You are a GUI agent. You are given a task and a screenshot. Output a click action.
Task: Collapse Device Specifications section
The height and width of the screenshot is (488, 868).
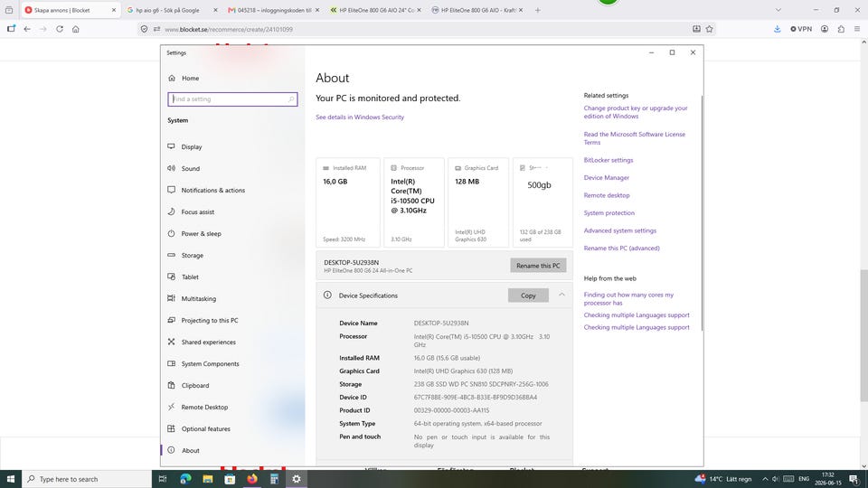pos(561,295)
